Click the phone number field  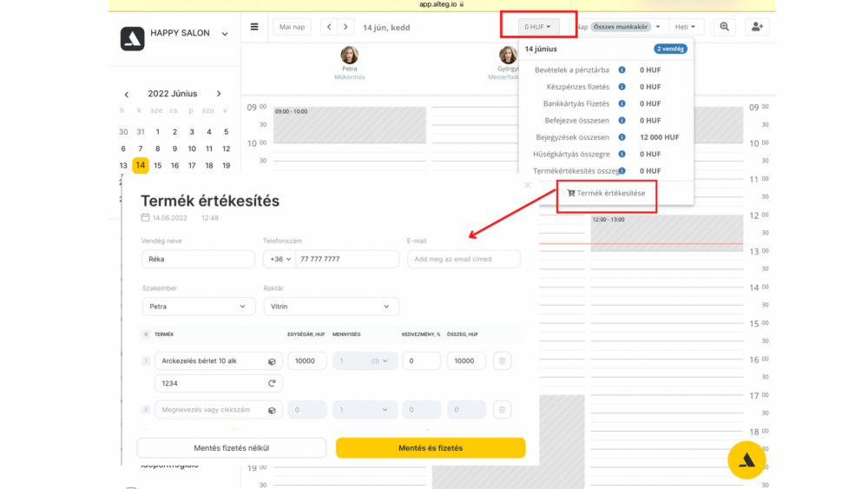click(347, 259)
